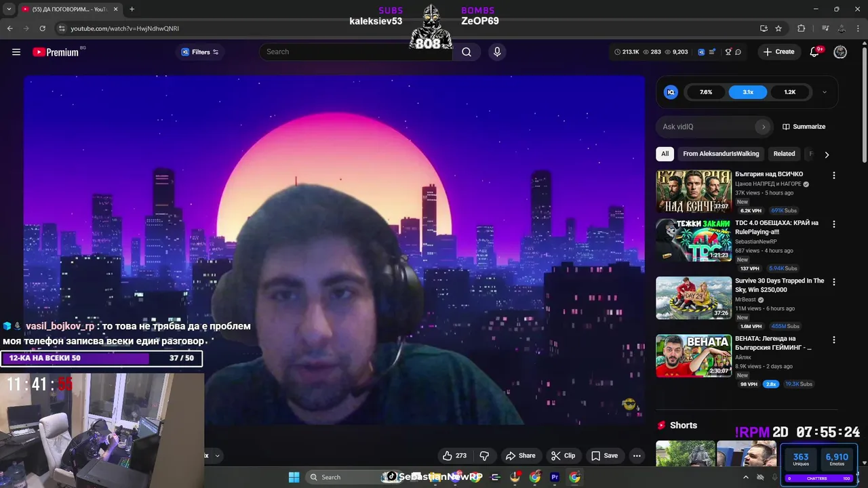
Task: Focus the YouTube search box
Action: [x=356, y=52]
